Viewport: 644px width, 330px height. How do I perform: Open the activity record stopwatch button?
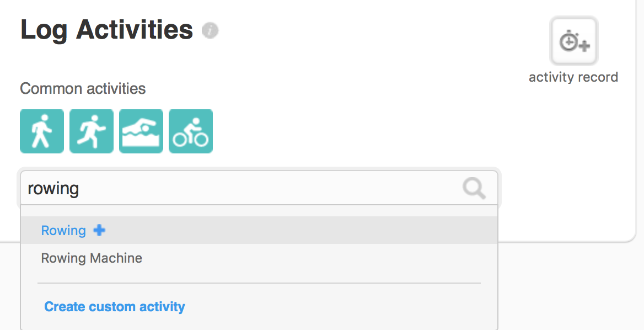573,42
